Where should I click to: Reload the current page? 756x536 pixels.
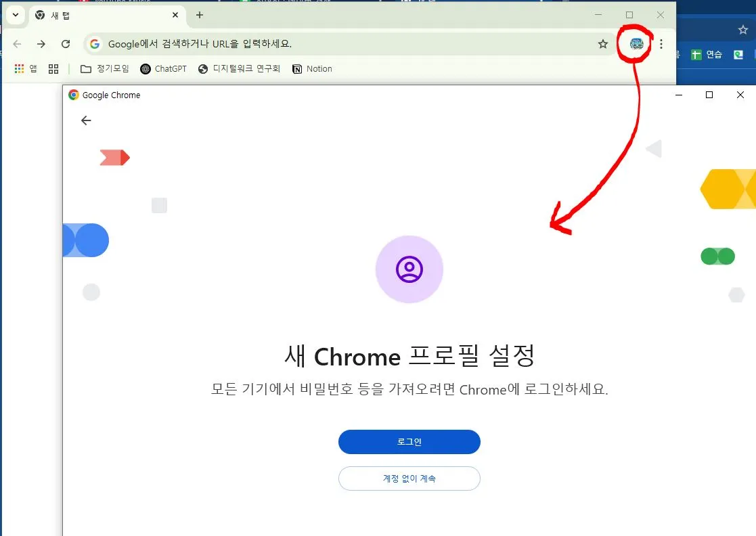(x=66, y=44)
